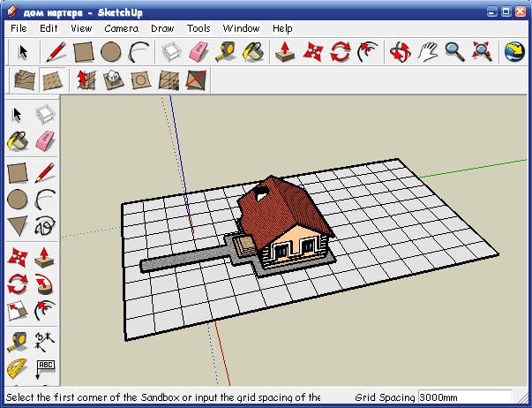Viewport: 532px width, 408px height.
Task: Pick the Scale tool in left toolbar
Action: tap(18, 311)
